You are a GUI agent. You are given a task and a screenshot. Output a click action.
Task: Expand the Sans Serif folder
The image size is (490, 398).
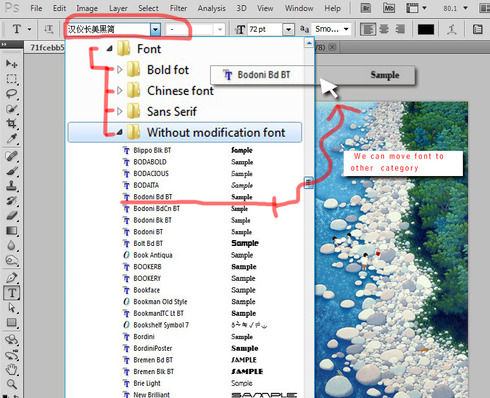pos(119,111)
